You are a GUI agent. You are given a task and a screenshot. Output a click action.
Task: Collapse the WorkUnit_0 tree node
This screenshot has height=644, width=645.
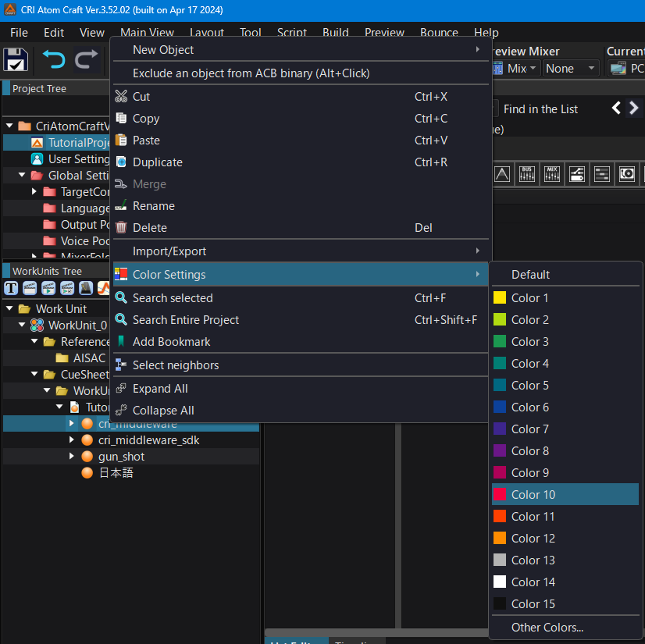[22, 325]
